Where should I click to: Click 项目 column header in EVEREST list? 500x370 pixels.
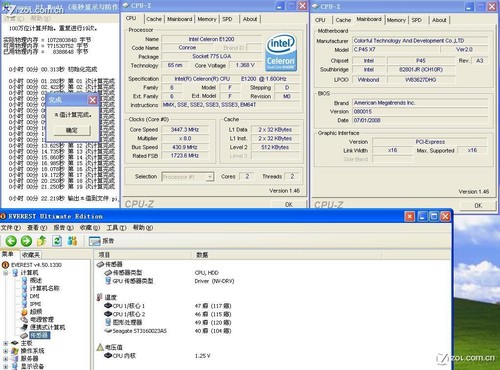pos(143,255)
